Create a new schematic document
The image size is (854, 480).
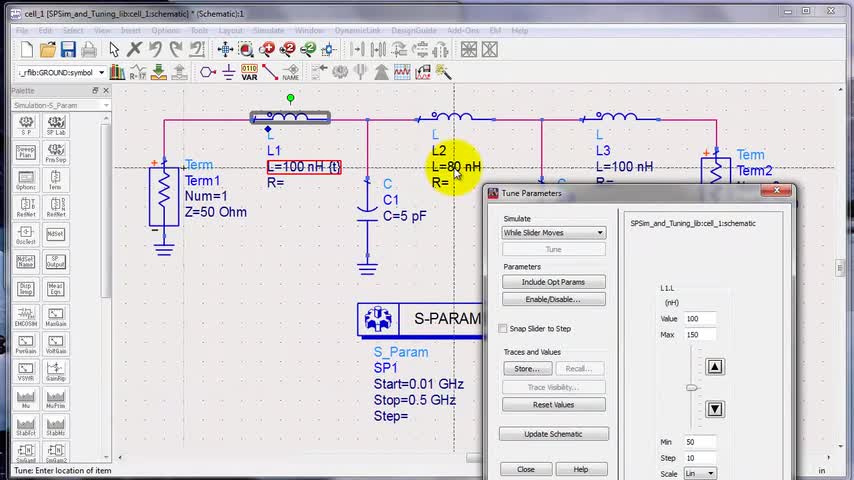[x=26, y=50]
